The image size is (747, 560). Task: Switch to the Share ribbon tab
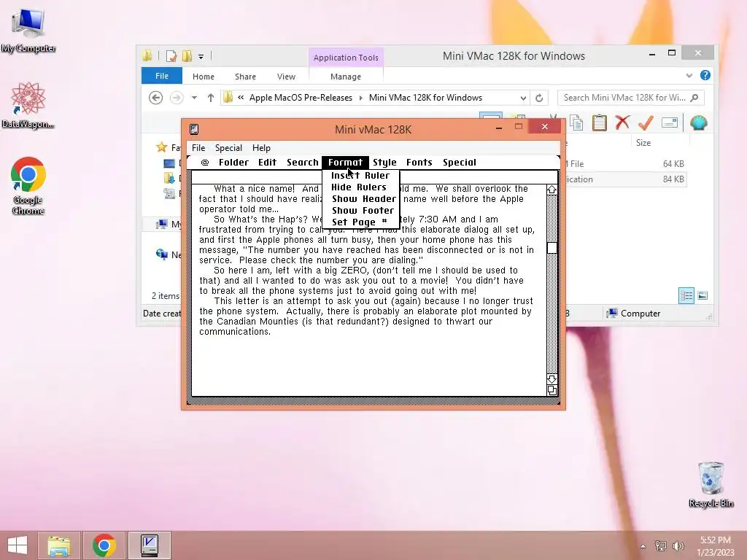[245, 76]
